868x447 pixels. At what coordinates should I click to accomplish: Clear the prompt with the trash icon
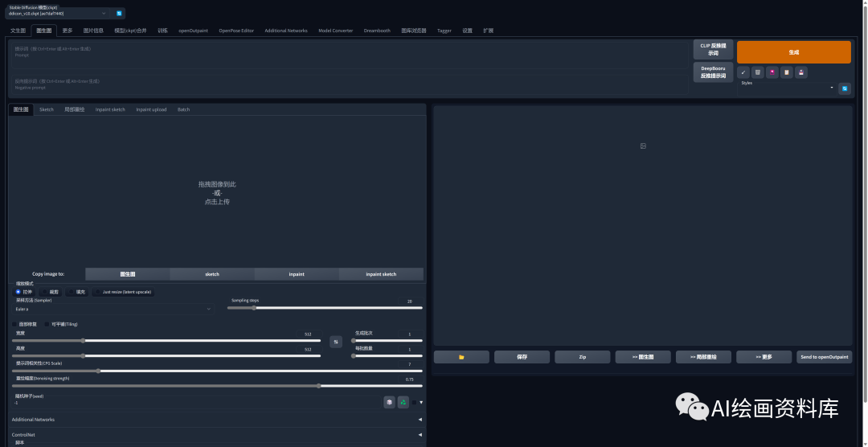pos(758,72)
